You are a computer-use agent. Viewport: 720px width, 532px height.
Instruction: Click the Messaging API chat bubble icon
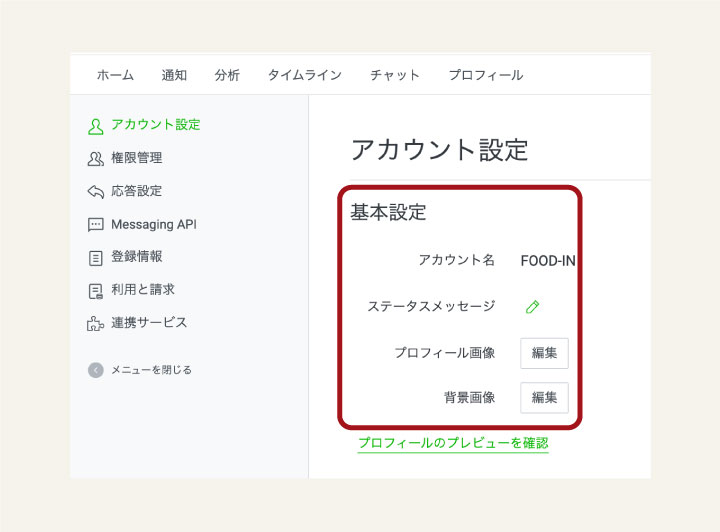pos(96,224)
